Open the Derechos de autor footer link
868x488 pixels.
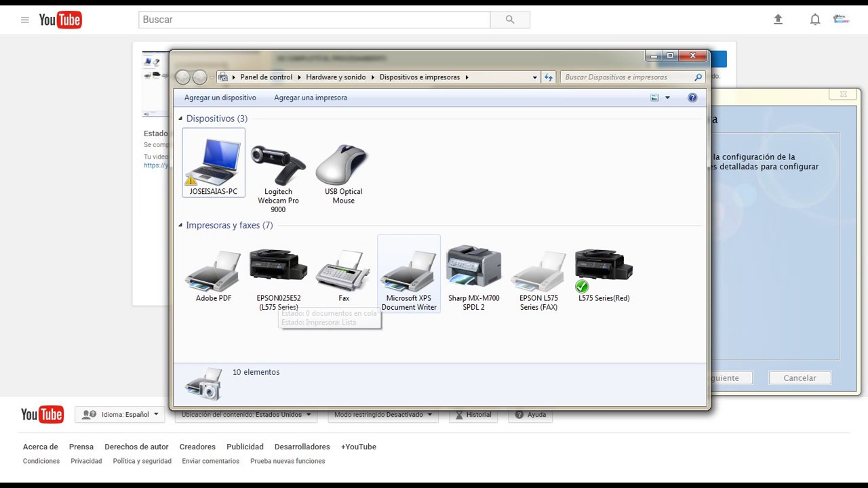(x=136, y=447)
